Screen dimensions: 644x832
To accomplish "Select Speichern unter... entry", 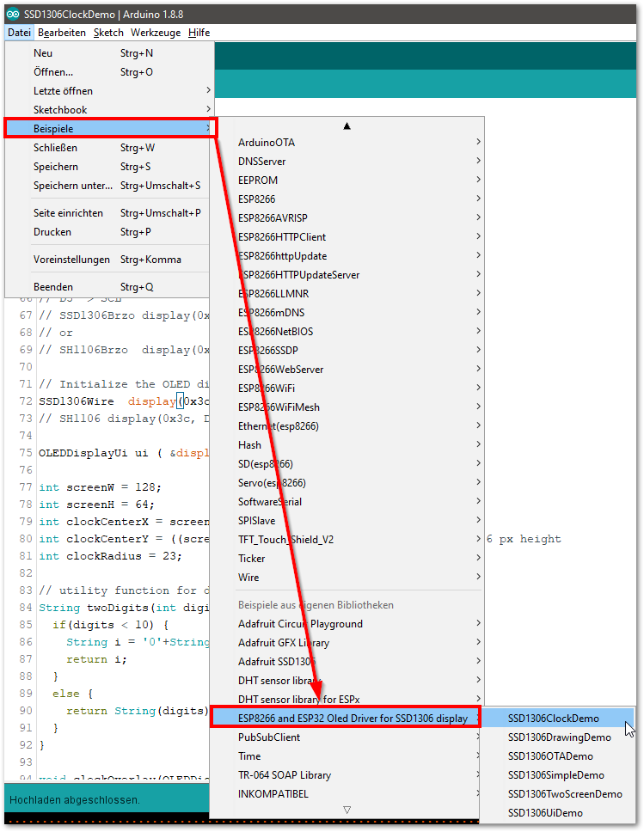I will [x=73, y=186].
